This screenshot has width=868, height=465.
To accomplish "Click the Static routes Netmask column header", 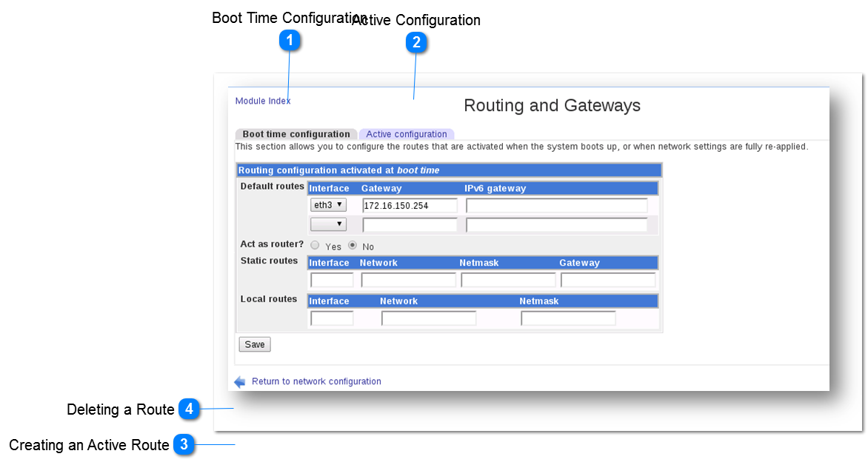I will coord(479,263).
